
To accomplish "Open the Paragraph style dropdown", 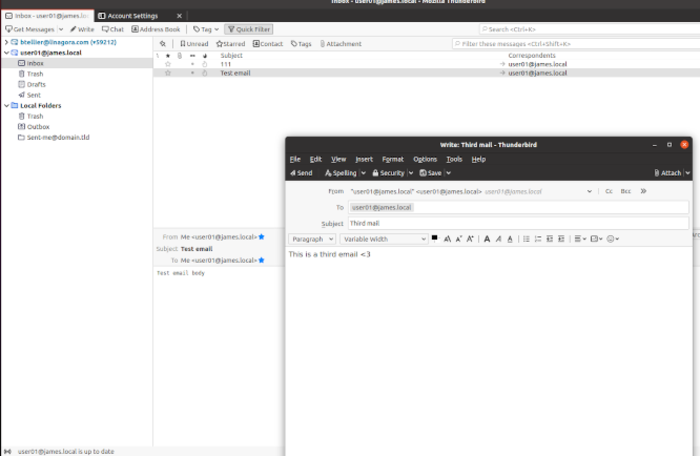I will tap(312, 239).
